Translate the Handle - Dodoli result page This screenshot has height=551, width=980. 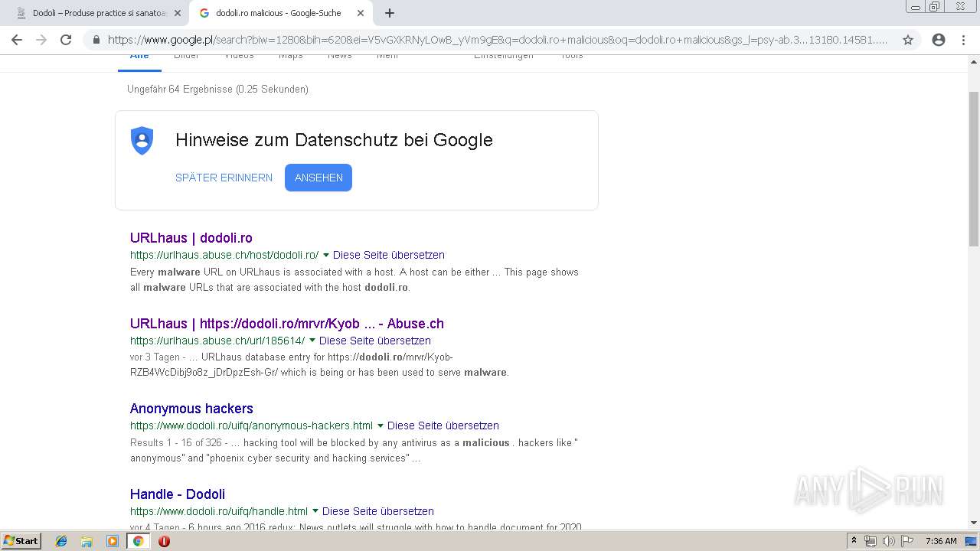[378, 511]
